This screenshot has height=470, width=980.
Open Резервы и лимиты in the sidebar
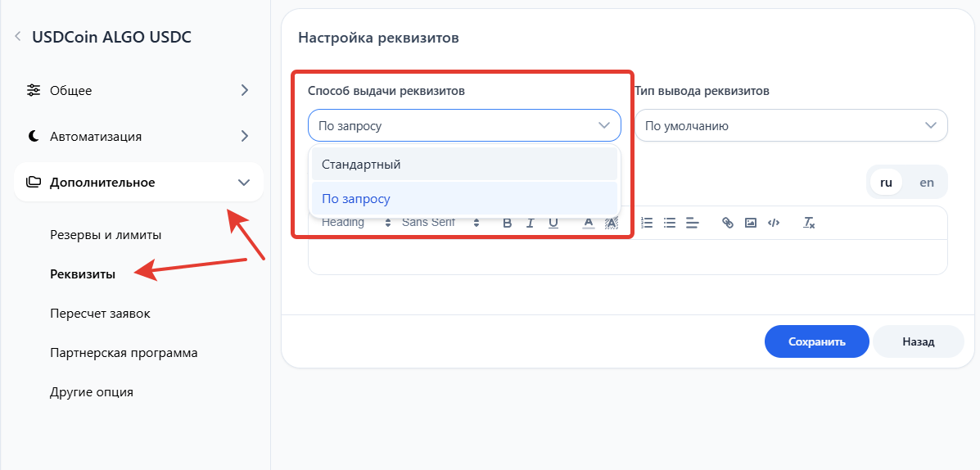106,235
